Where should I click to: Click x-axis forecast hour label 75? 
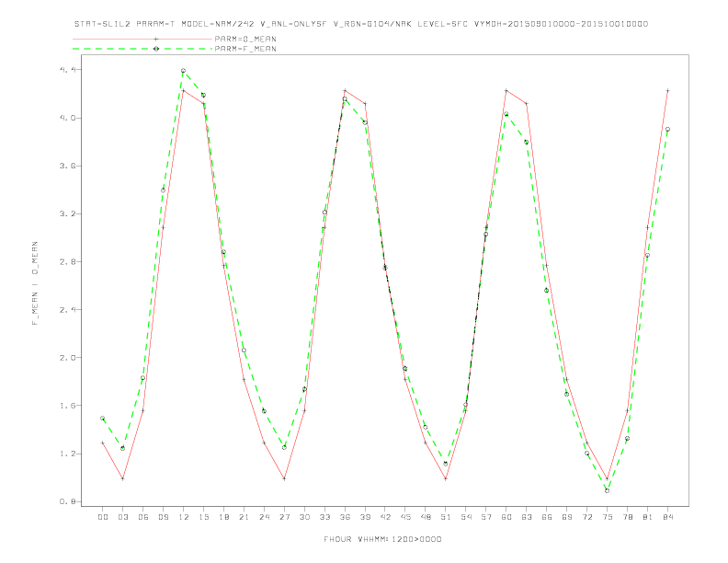[x=608, y=517]
